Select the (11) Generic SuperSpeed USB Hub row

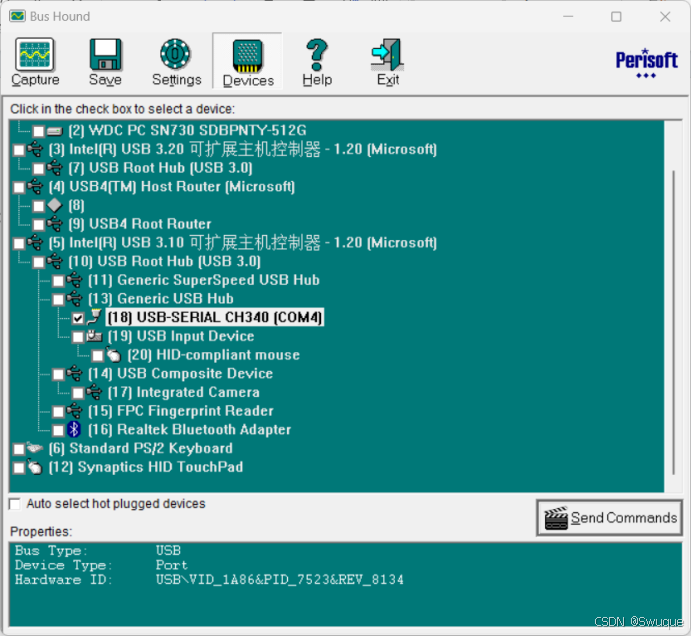coord(203,280)
